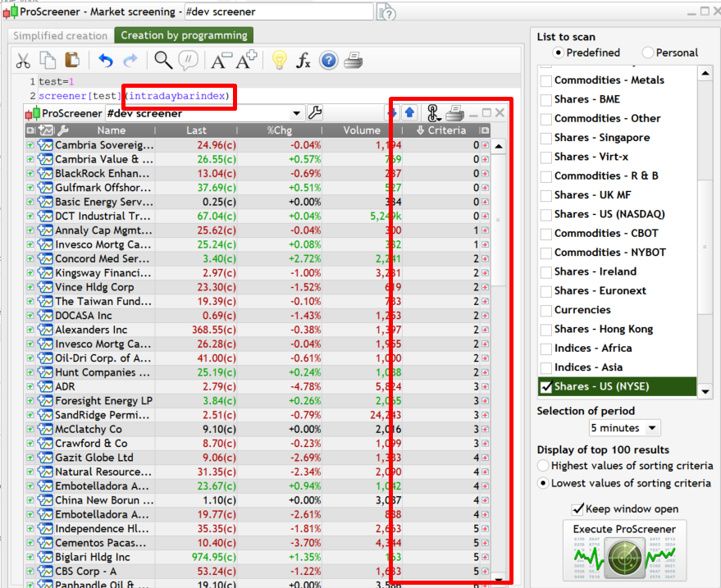The height and width of the screenshot is (588, 721).
Task: Sort by the %Chg column header
Action: click(x=280, y=130)
